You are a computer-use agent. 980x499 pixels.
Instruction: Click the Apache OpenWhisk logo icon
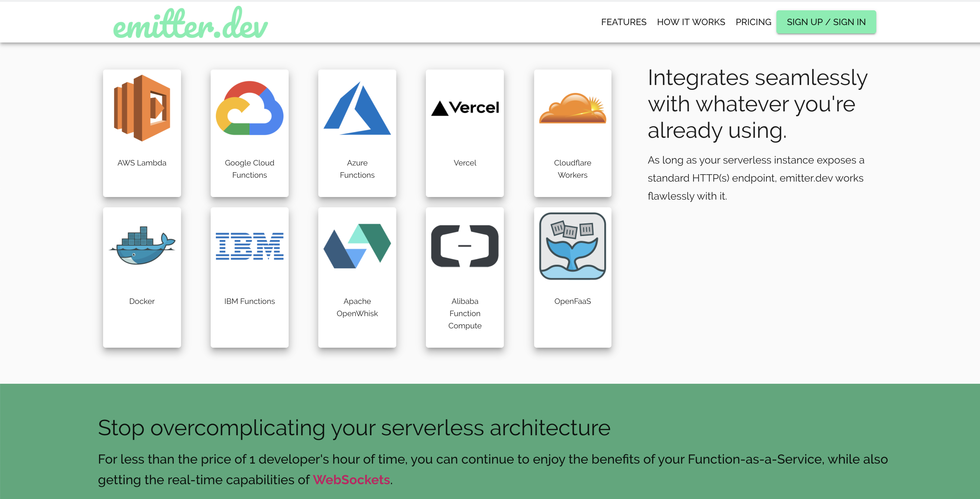(x=357, y=246)
